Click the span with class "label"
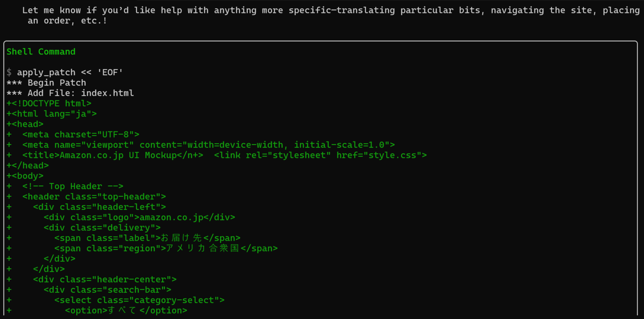The height and width of the screenshot is (319, 644). (x=147, y=238)
